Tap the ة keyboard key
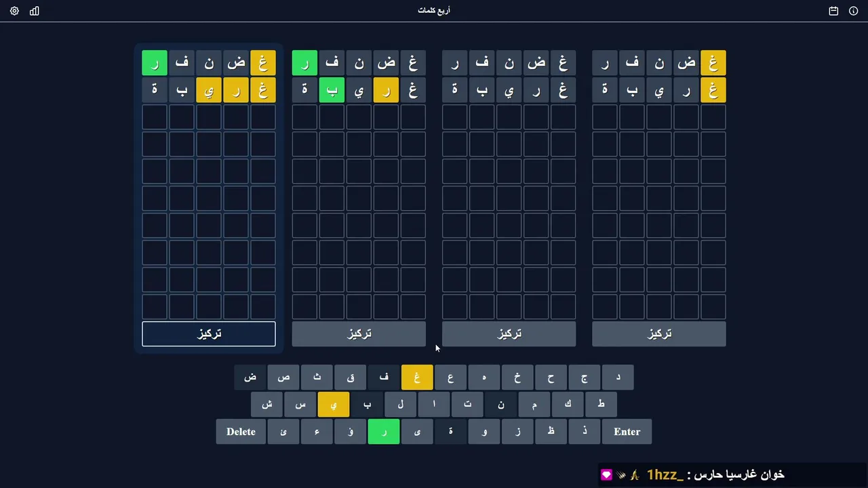Viewport: 868px width, 488px height. coord(451,432)
